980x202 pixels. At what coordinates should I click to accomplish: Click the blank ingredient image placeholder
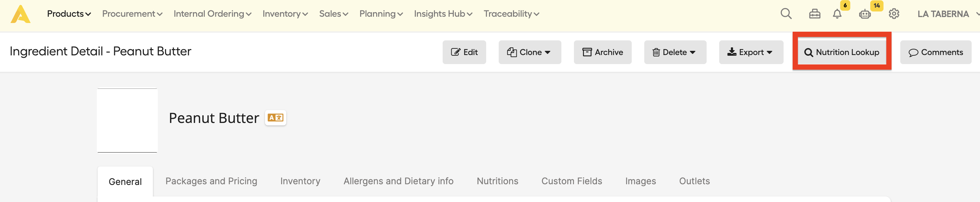click(x=127, y=121)
